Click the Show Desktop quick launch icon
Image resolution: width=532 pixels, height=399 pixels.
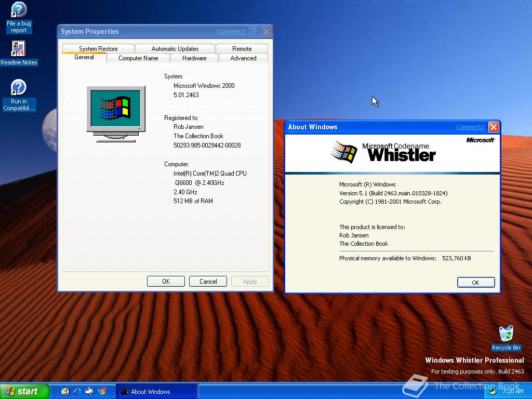point(65,391)
